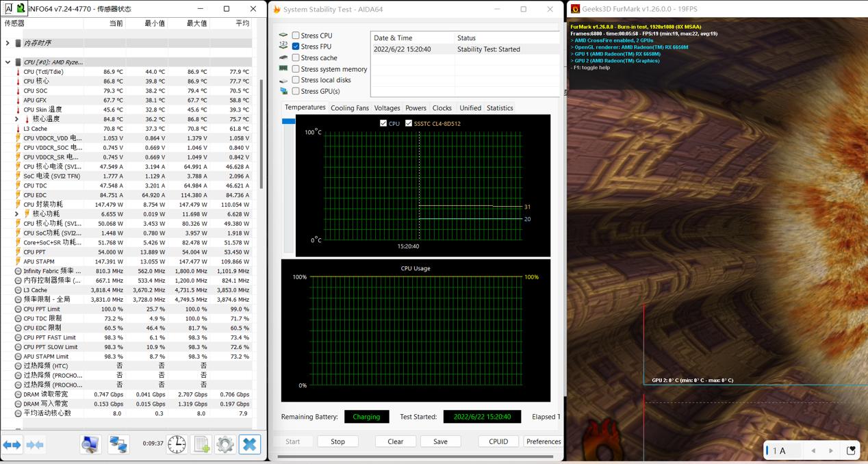Expand the 核心功耗 row arrow
Viewport: 868px width, 464px height.
tap(17, 214)
